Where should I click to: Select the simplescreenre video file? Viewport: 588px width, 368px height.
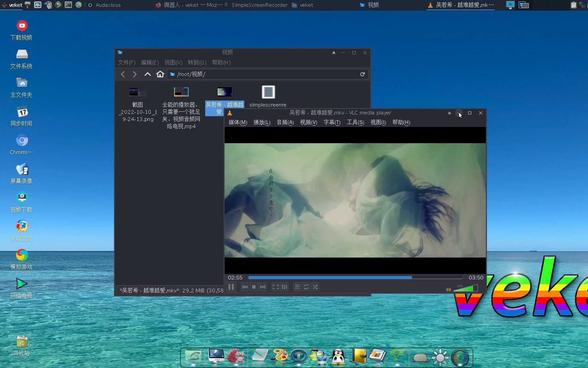coord(268,97)
